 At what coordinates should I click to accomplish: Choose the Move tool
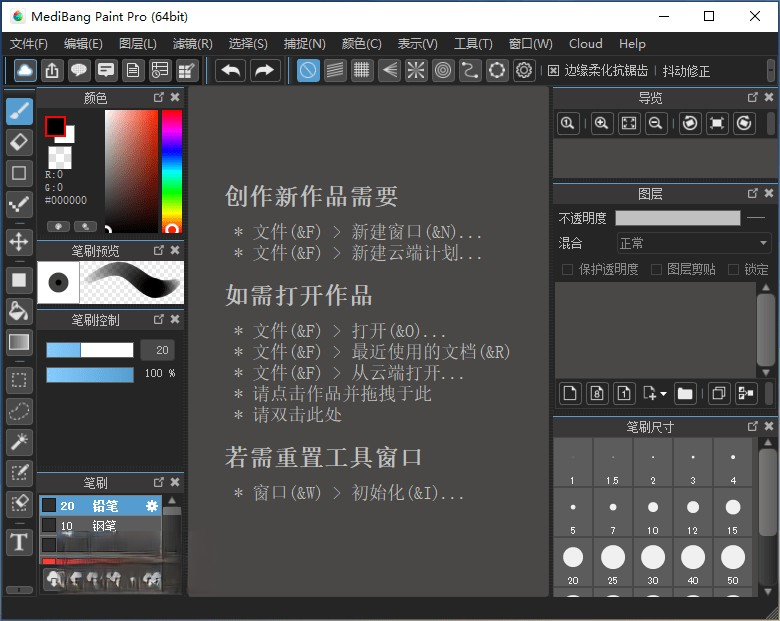click(19, 241)
